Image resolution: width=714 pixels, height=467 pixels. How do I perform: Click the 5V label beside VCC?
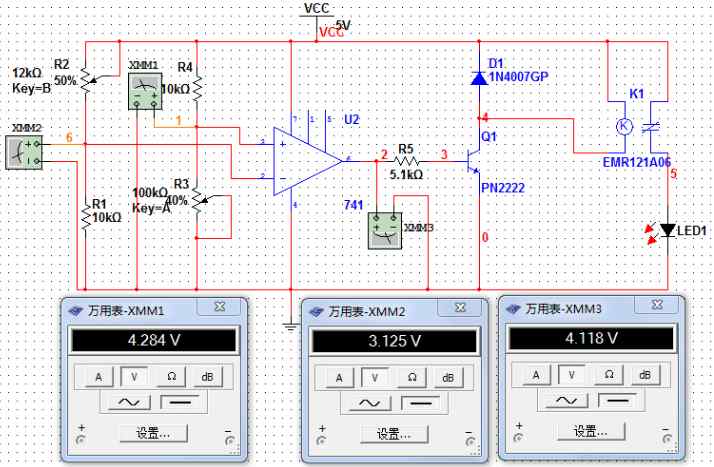(x=343, y=25)
